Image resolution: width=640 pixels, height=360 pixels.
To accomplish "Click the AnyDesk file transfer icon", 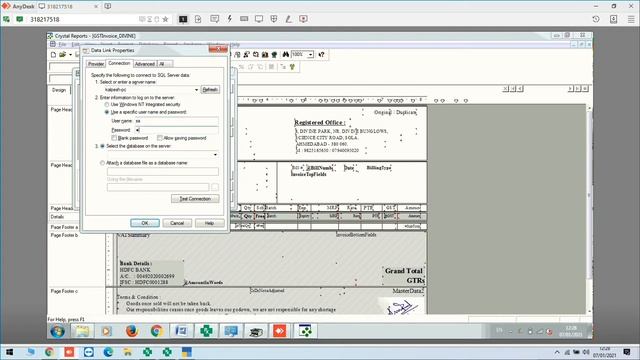I will [x=198, y=19].
